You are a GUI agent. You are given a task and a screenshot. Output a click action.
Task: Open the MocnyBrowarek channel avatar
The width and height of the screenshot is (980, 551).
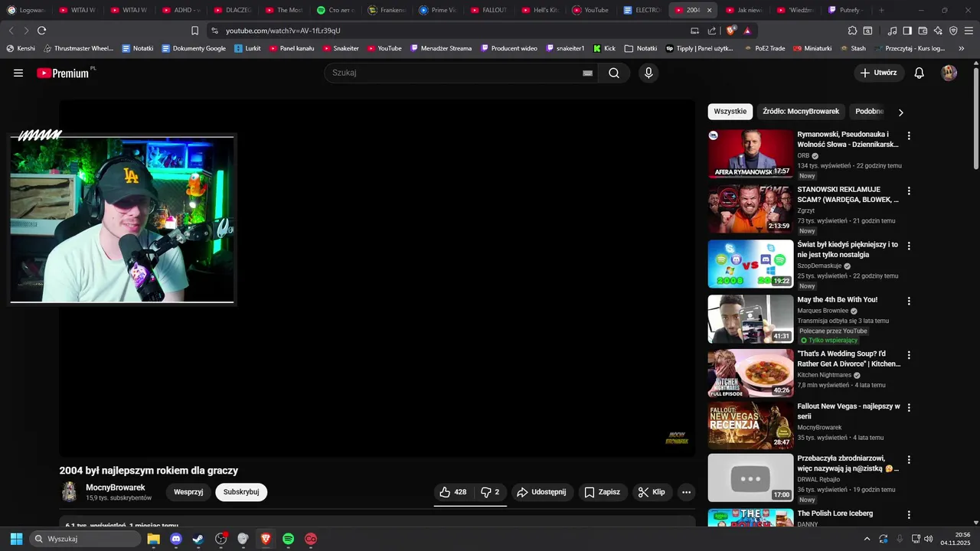pos(69,492)
